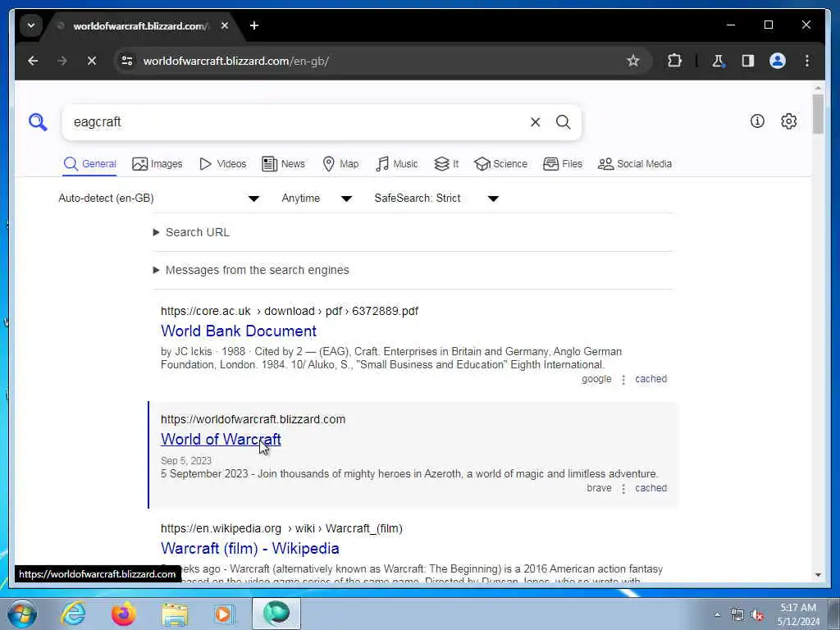Show hidden system tray icons arrow
Screen dimensions: 840x630
point(717,615)
